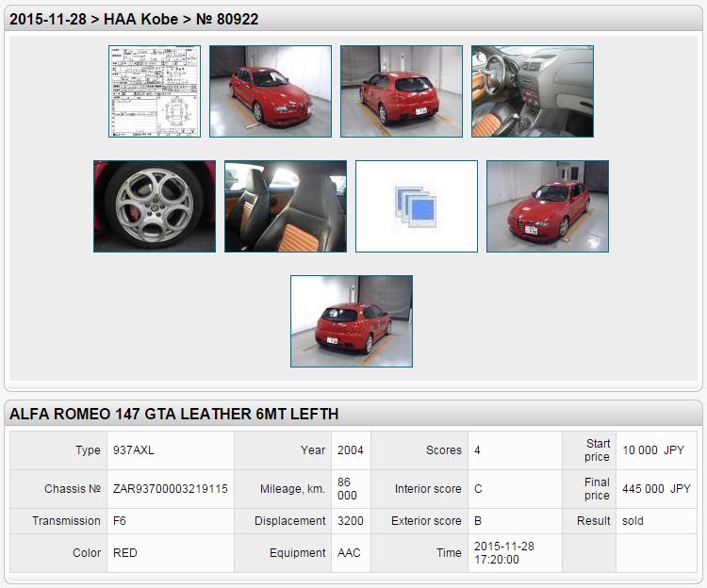Open the dashboard and steering wheel photo

pos(533,91)
